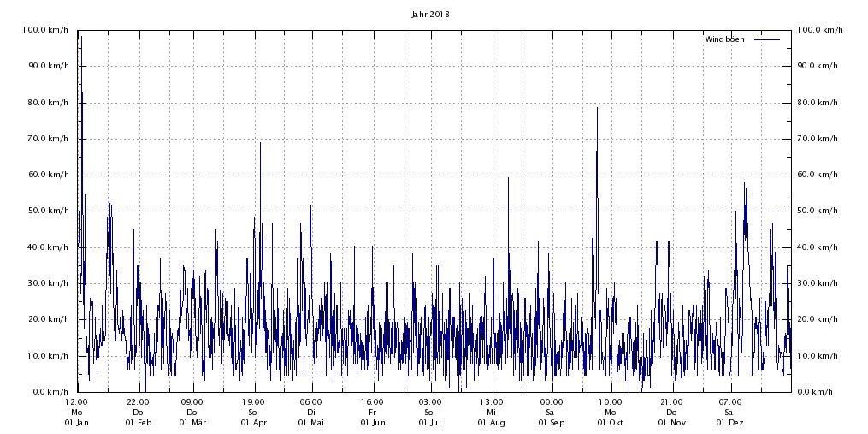Select the 01.Feb date label

tap(138, 423)
